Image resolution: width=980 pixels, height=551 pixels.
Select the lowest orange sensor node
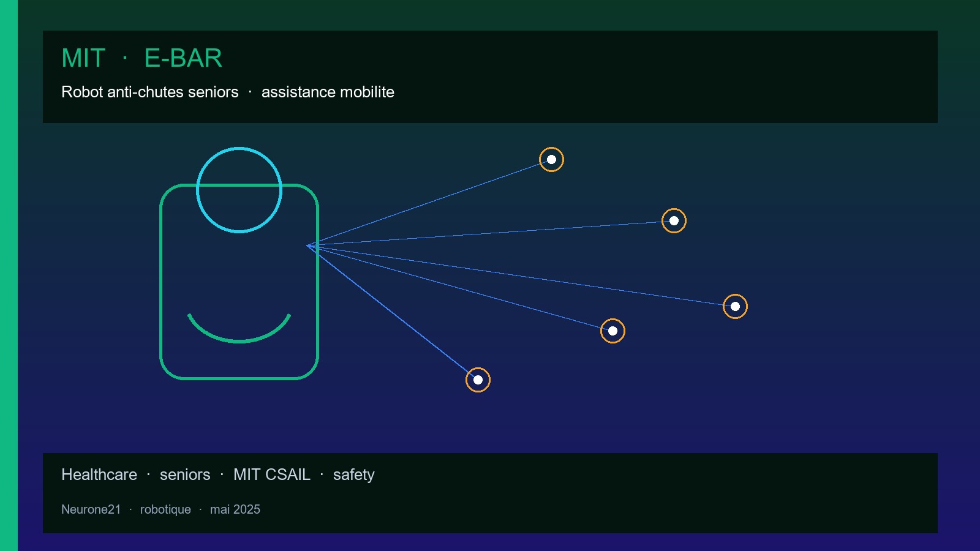478,380
